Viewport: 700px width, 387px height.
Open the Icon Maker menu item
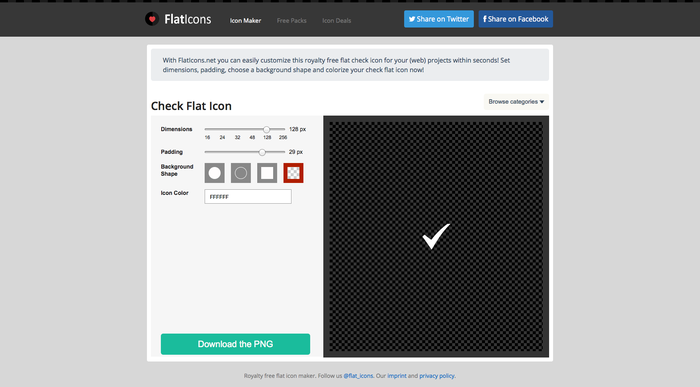tap(246, 21)
